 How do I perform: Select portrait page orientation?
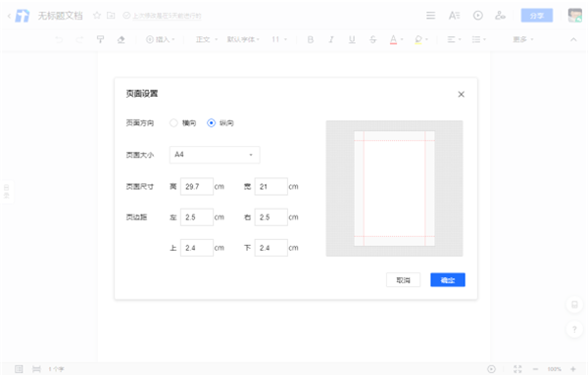tap(211, 123)
